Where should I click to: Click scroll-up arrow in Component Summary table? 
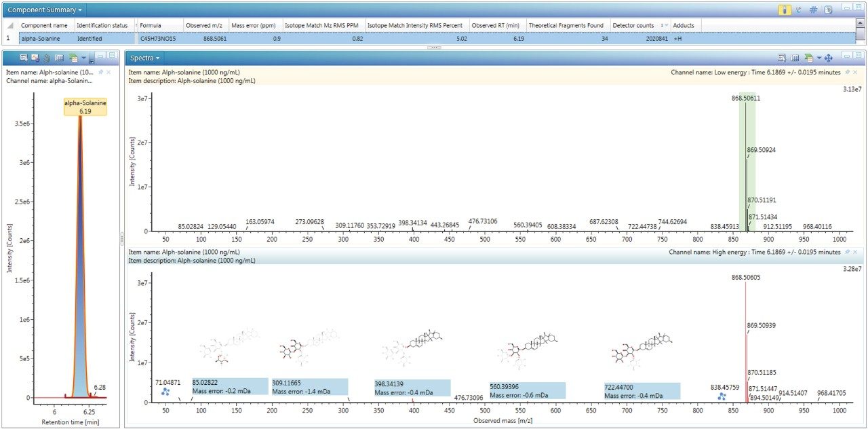click(860, 24)
